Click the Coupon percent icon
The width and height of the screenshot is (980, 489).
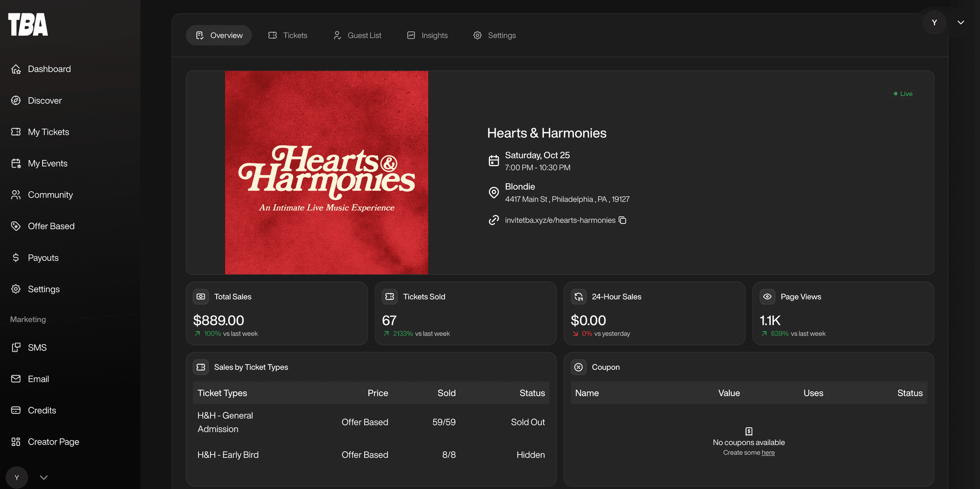coord(579,367)
